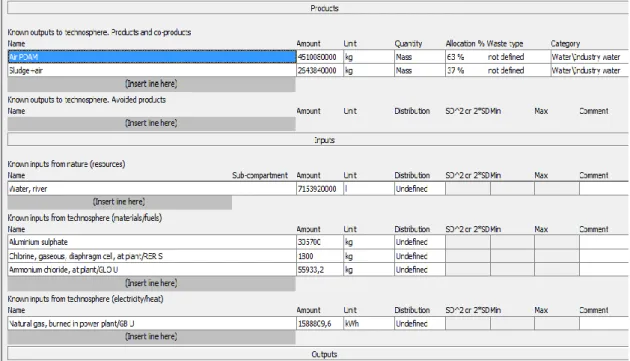The height and width of the screenshot is (361, 630).
Task: Open distribution dropdown for Natural gas row
Action: tap(419, 324)
